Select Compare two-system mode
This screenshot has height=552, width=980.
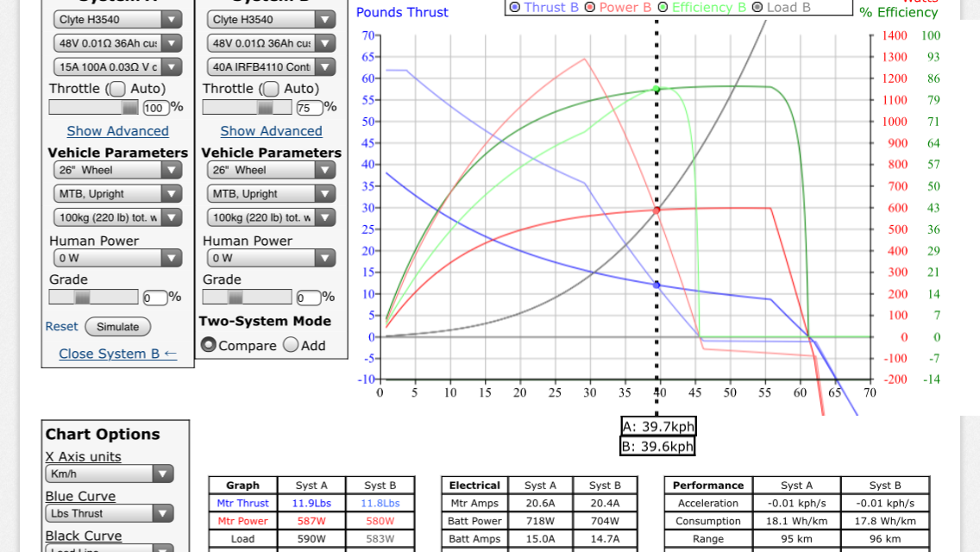[209, 345]
